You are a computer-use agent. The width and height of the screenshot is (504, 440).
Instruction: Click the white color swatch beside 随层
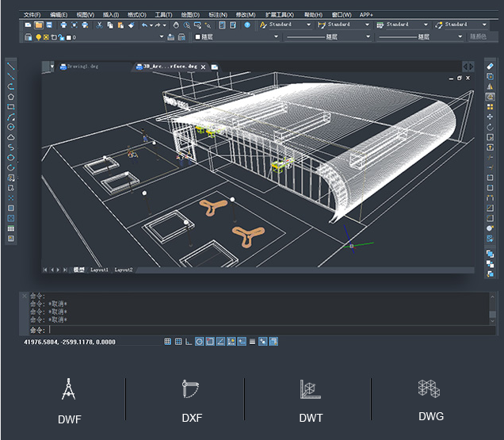click(197, 36)
